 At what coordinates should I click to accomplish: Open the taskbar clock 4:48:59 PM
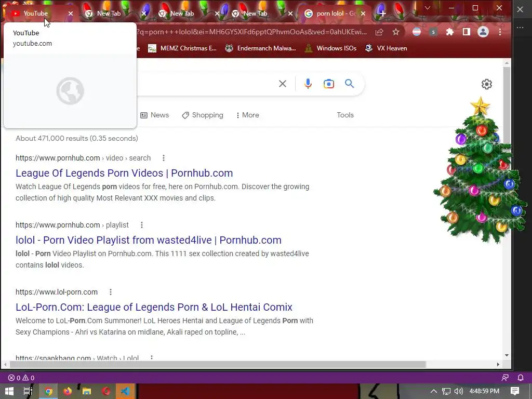tap(484, 391)
